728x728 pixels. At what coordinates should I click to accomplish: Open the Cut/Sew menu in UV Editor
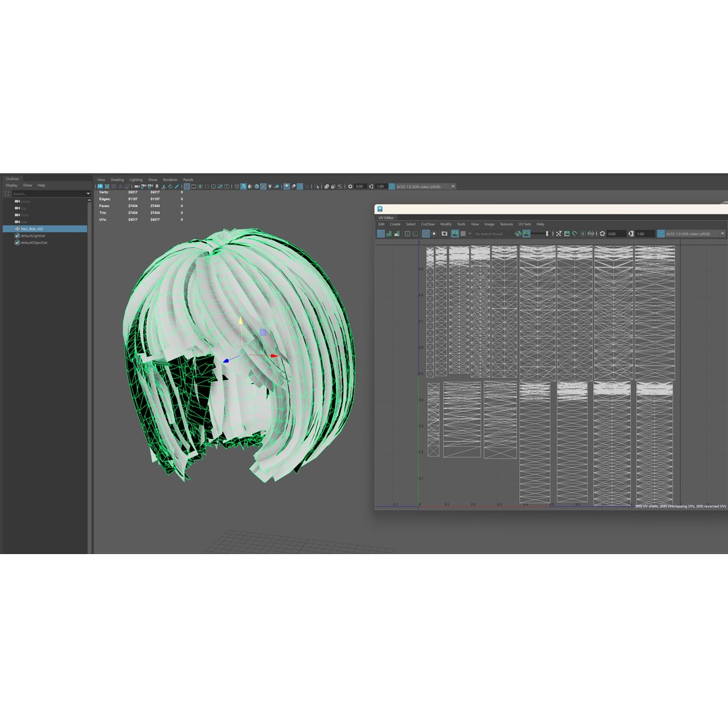pos(429,224)
